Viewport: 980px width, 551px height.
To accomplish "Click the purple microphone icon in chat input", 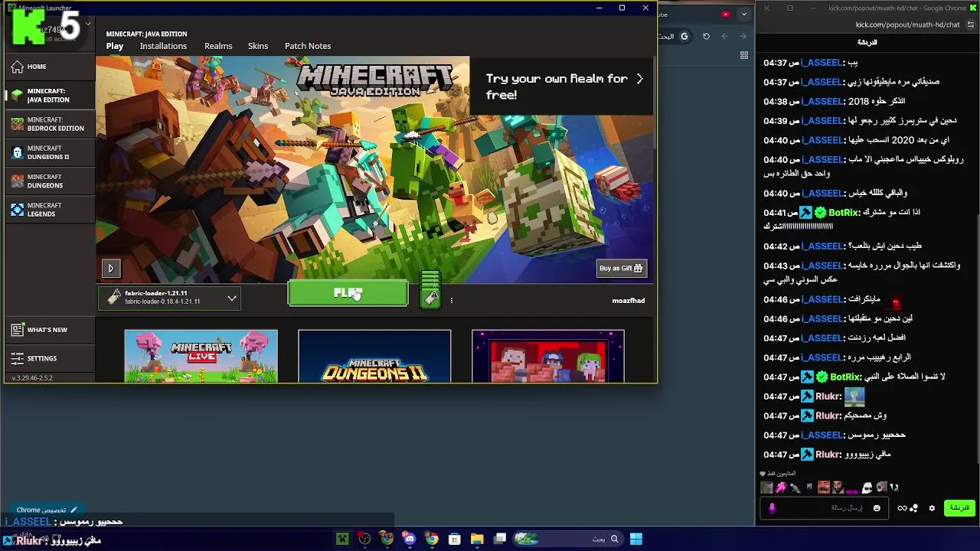I will [772, 508].
